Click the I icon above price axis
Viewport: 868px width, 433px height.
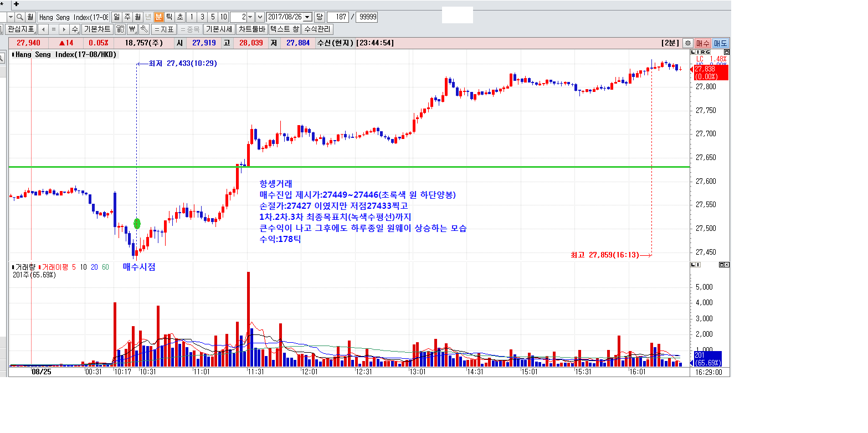[698, 52]
